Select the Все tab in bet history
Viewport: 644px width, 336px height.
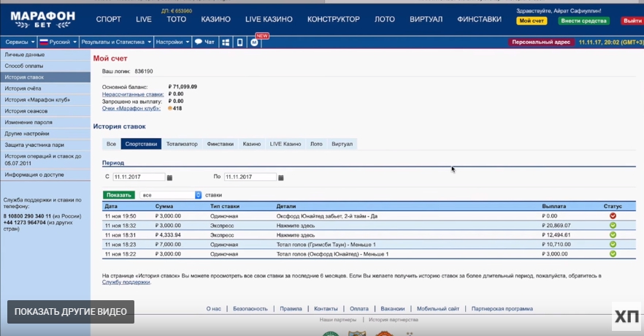click(111, 144)
